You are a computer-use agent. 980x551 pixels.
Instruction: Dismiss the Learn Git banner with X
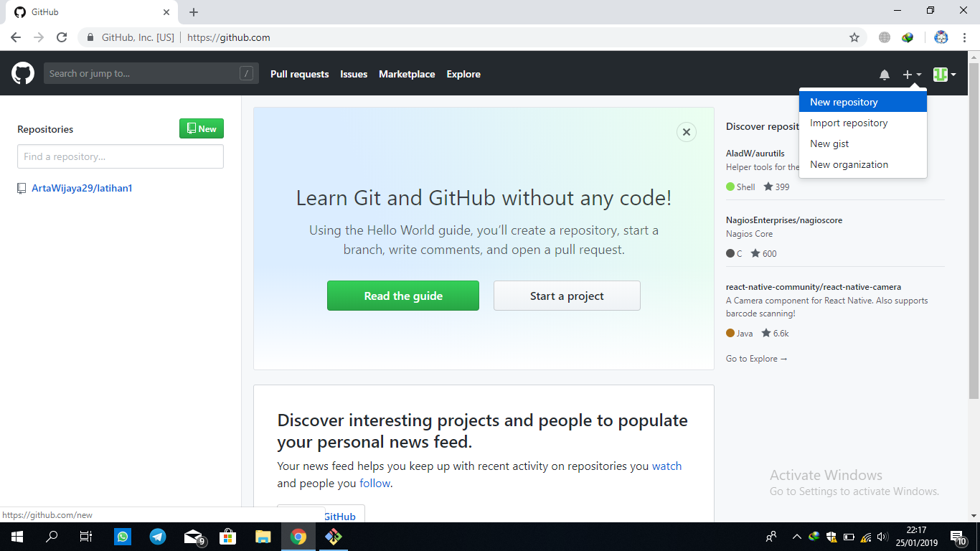687,132
